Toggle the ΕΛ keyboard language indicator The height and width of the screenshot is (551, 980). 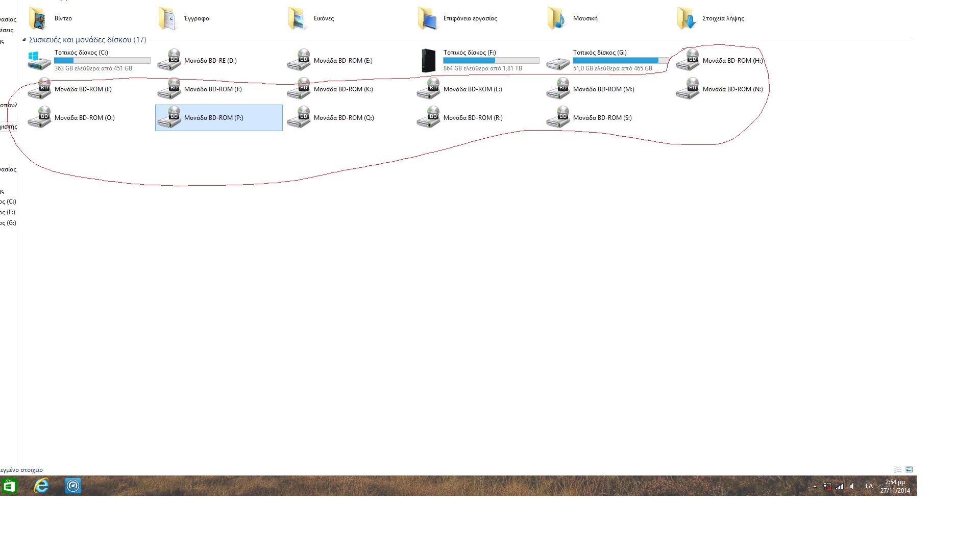pos(869,487)
